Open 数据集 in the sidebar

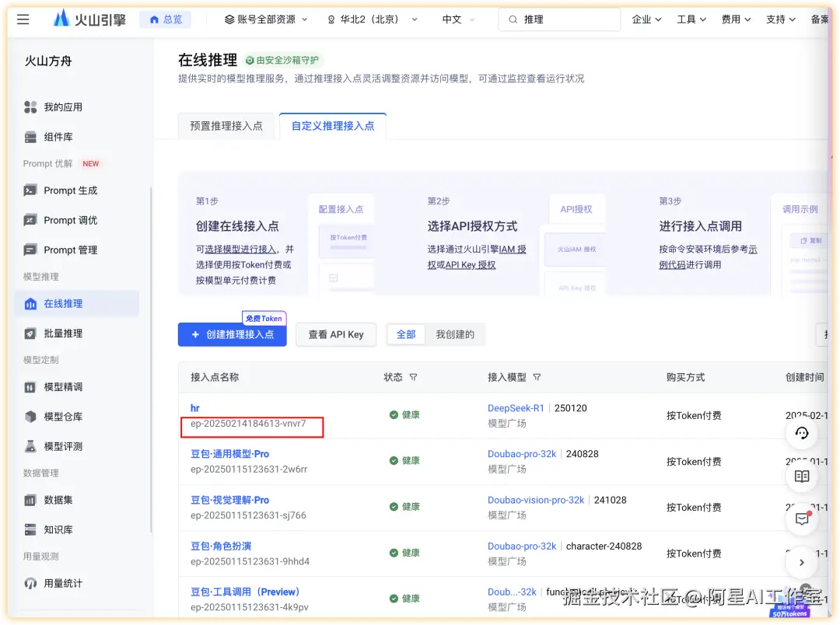[x=76, y=500]
